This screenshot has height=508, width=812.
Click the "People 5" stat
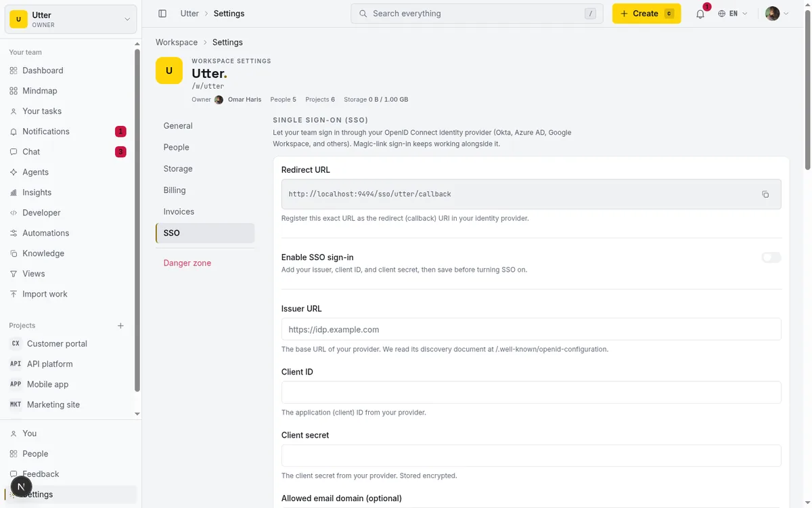tap(283, 100)
